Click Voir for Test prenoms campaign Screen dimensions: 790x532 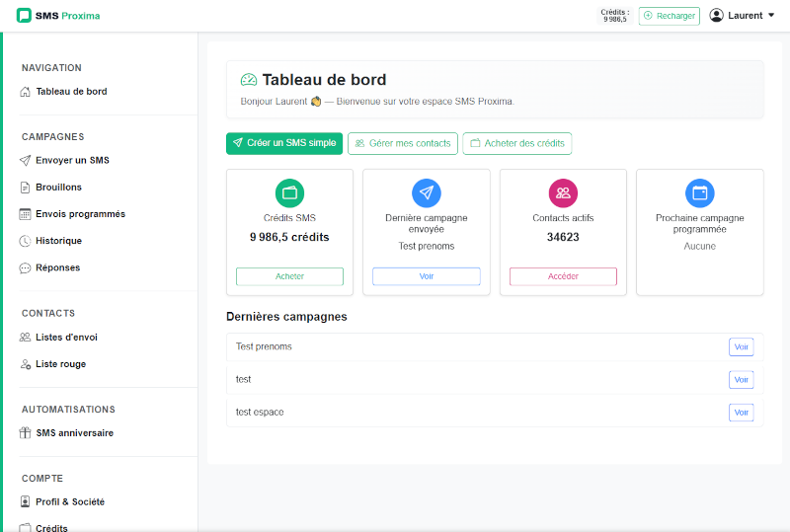pos(742,347)
